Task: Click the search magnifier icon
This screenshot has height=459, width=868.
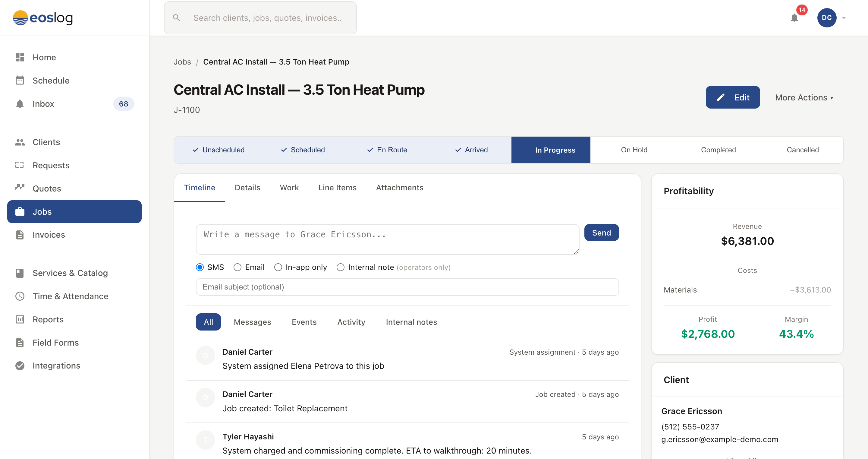Action: [176, 17]
